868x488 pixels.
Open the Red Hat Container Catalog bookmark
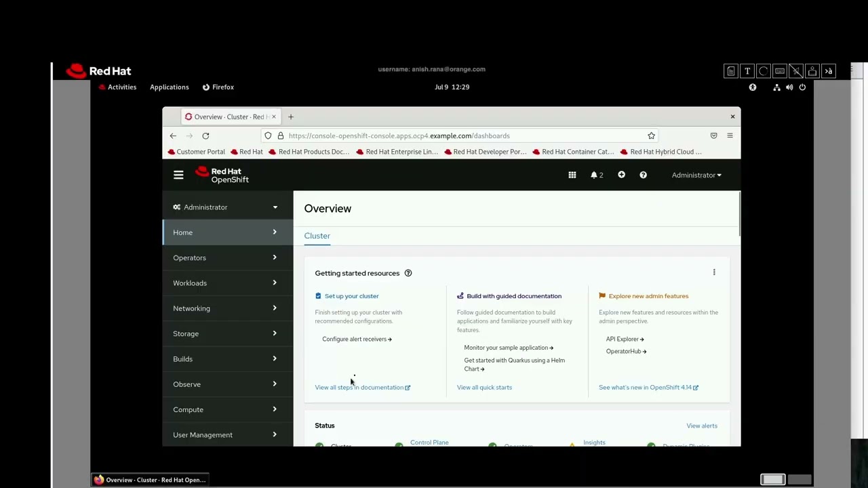click(x=574, y=152)
